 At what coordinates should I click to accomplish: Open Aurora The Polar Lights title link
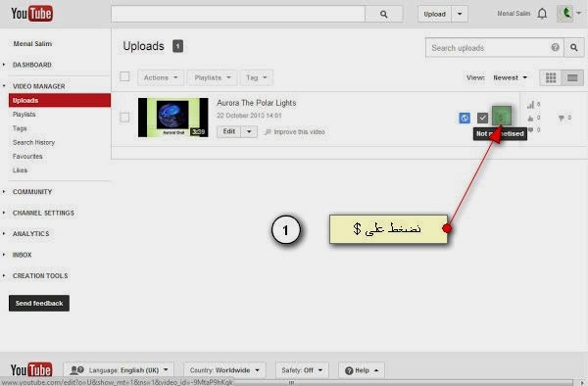click(257, 103)
